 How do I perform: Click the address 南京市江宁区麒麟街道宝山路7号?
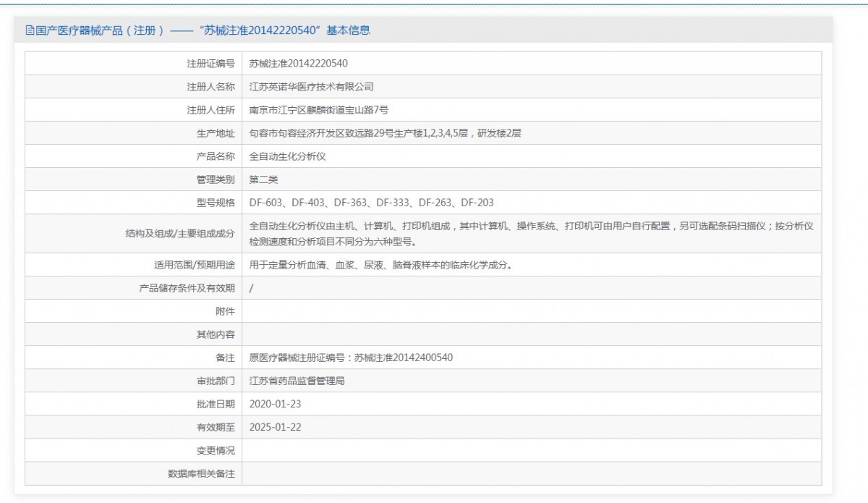[x=319, y=110]
